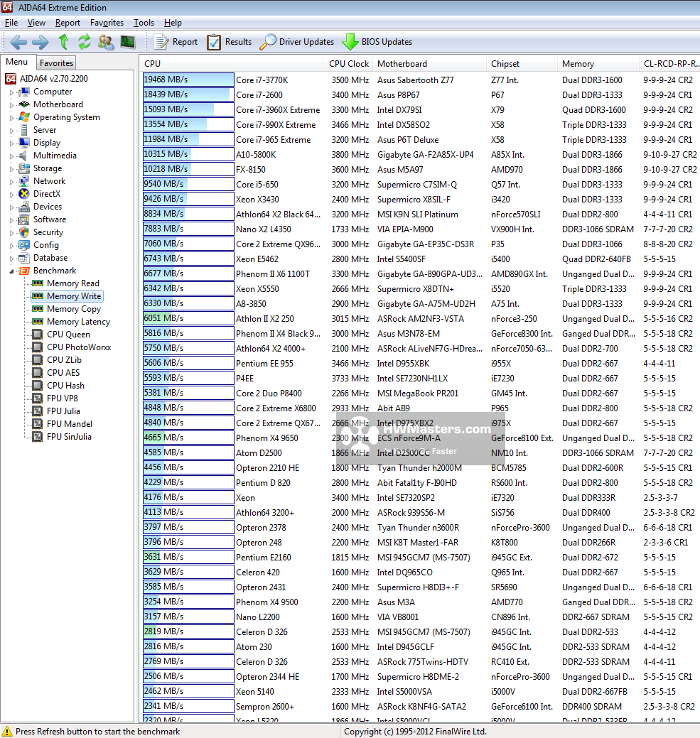Screen dimensions: 700x738
Task: Click the Report toolbar button
Action: click(176, 42)
